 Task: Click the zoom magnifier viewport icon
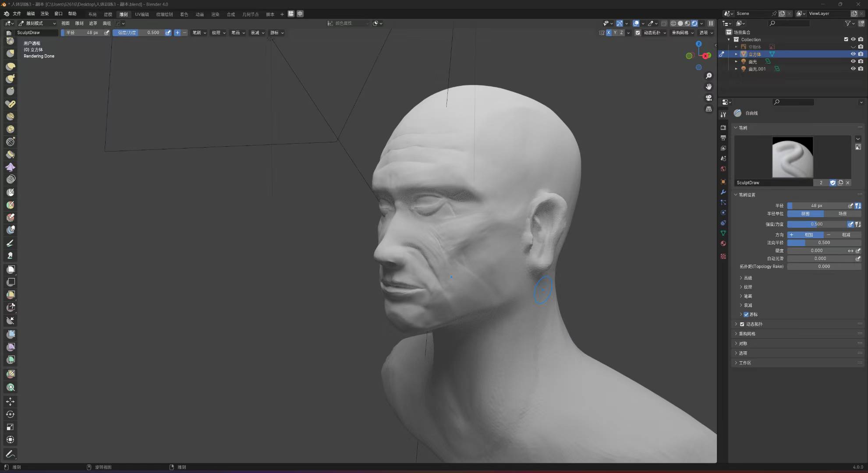[x=709, y=76]
